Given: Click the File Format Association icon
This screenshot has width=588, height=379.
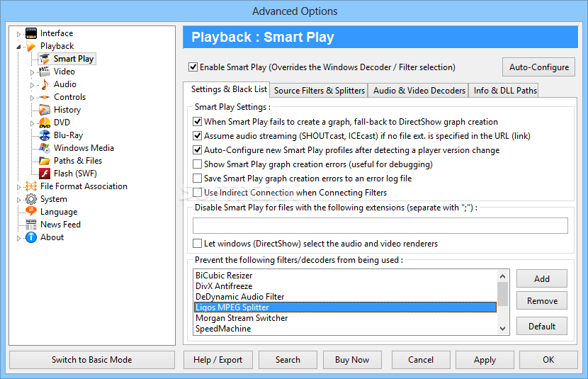Looking at the screenshot, I should coord(31,186).
